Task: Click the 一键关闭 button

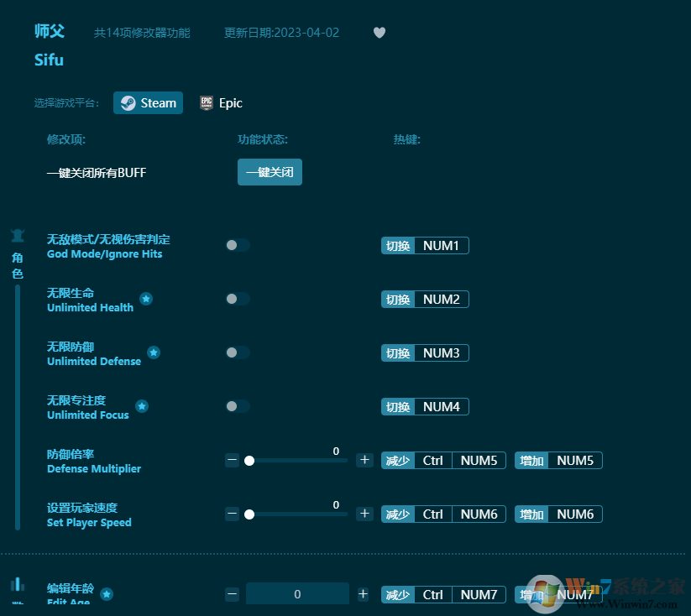Action: click(x=270, y=172)
